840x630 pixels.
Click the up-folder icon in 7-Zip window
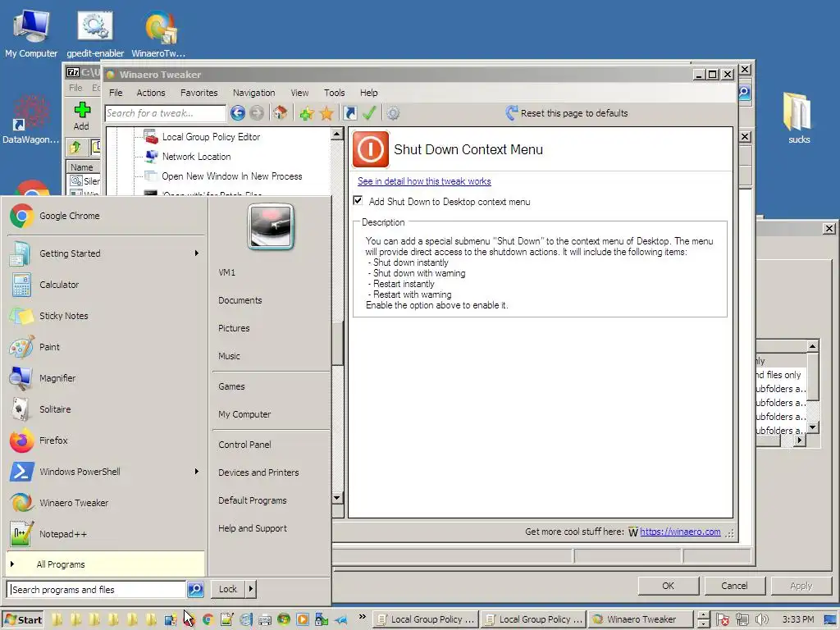(75, 147)
